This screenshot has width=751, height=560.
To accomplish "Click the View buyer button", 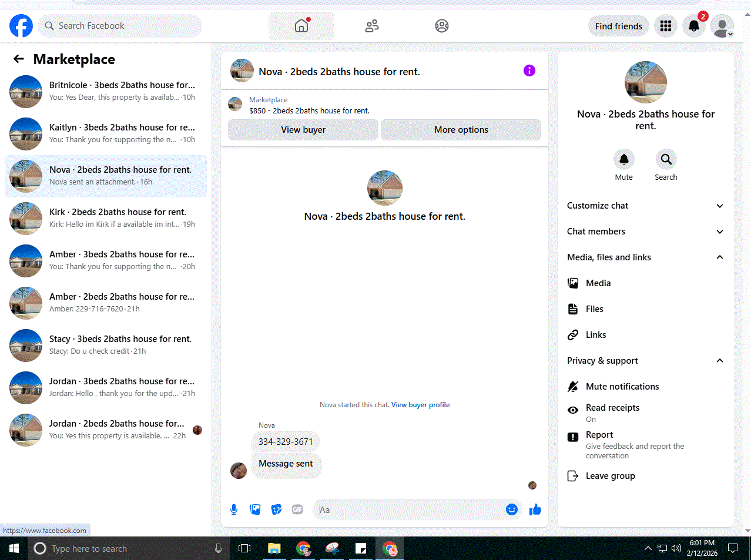I will pos(303,130).
